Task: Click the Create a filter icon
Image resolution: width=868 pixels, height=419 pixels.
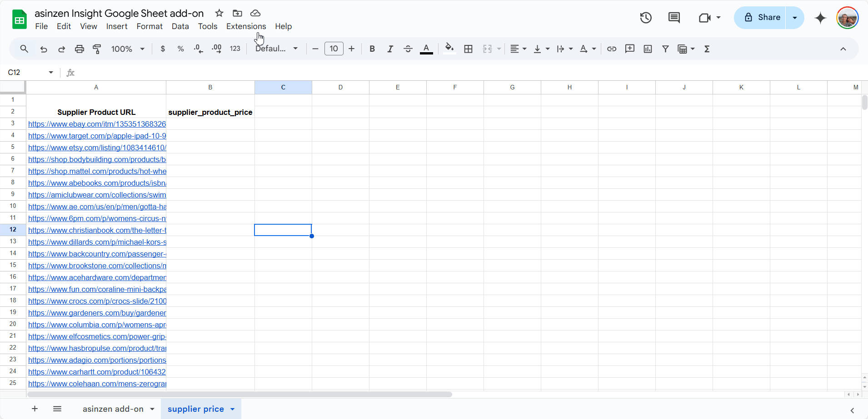Action: (665, 49)
